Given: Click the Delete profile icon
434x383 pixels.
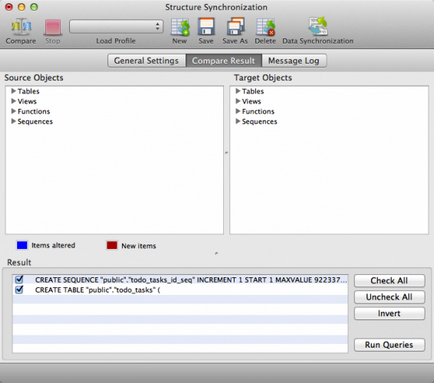Looking at the screenshot, I should 265,27.
